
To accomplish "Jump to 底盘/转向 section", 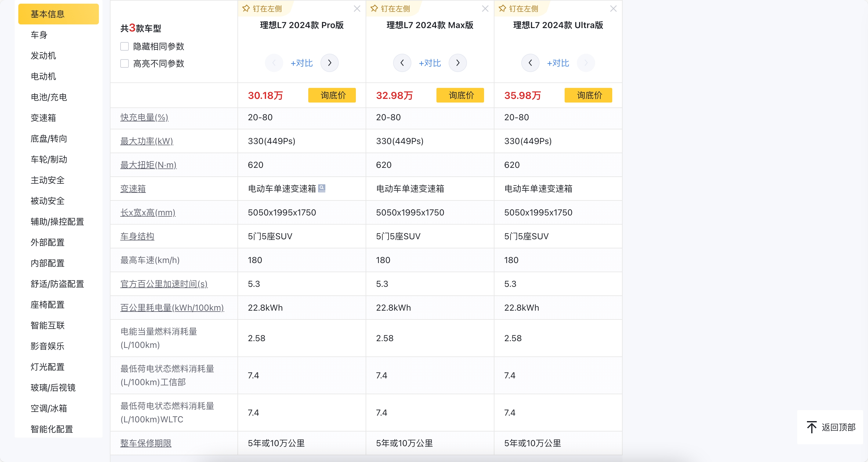I will tap(49, 139).
